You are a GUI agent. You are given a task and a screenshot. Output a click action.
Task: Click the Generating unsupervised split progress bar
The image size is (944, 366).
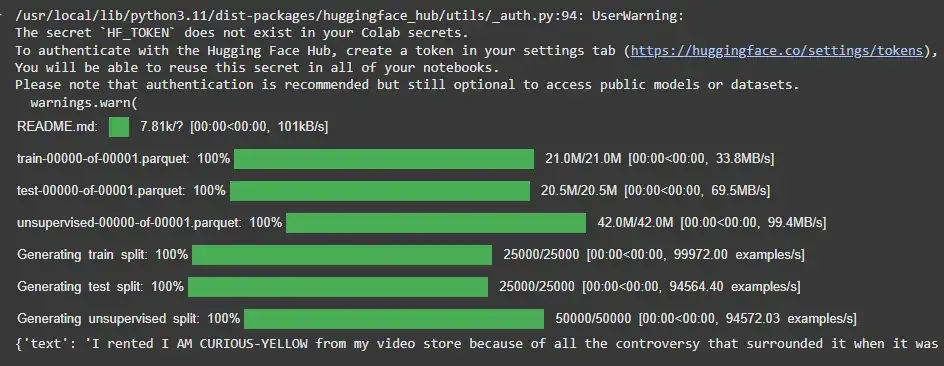tap(394, 318)
